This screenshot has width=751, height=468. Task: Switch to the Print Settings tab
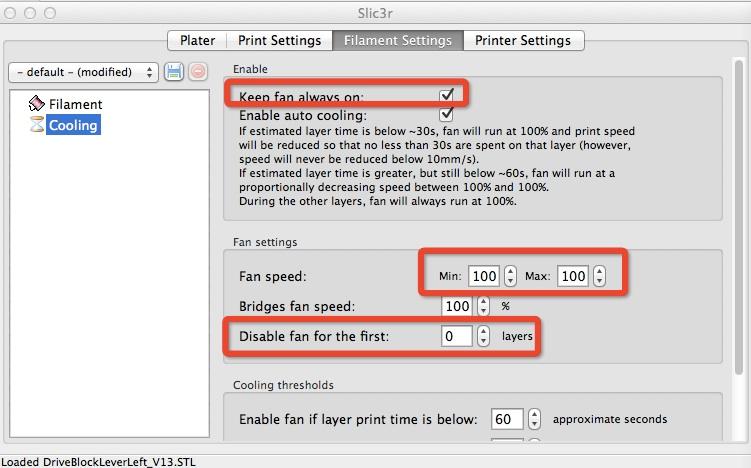[279, 40]
